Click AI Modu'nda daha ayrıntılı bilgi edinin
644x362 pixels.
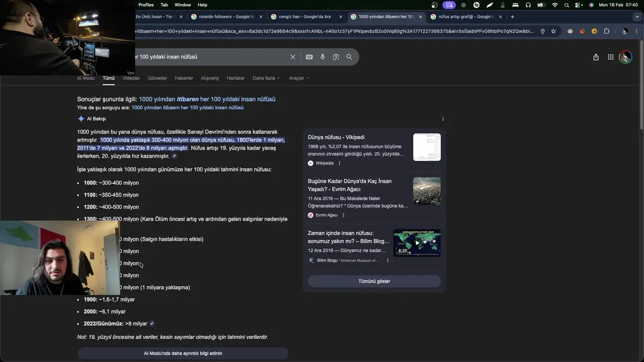pyautogui.click(x=183, y=353)
